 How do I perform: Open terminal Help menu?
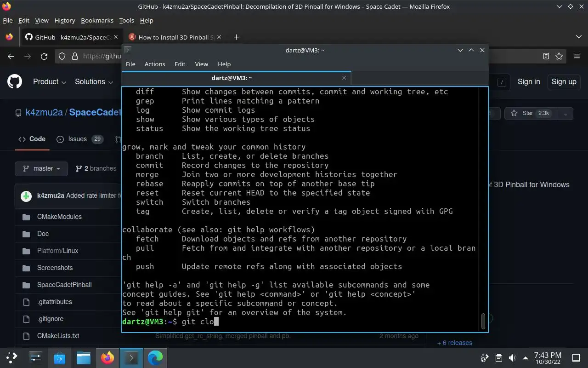[224, 64]
